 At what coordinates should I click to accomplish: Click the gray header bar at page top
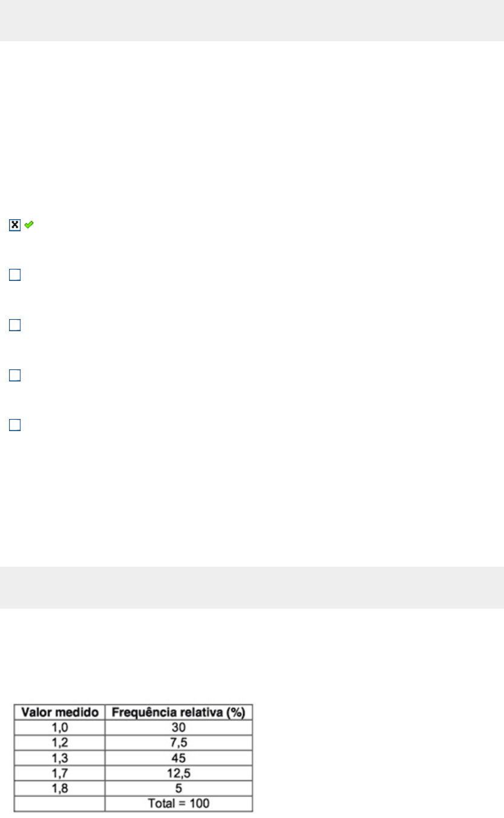pos(252,21)
